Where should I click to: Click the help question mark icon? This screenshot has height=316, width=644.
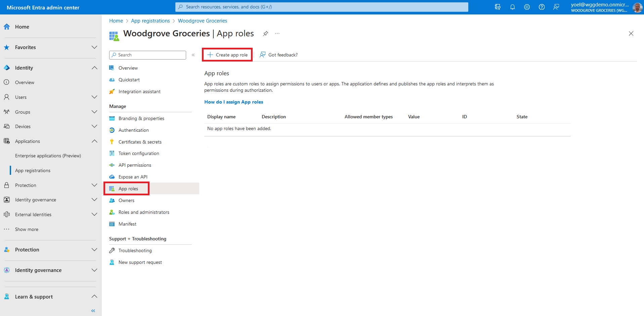point(542,7)
